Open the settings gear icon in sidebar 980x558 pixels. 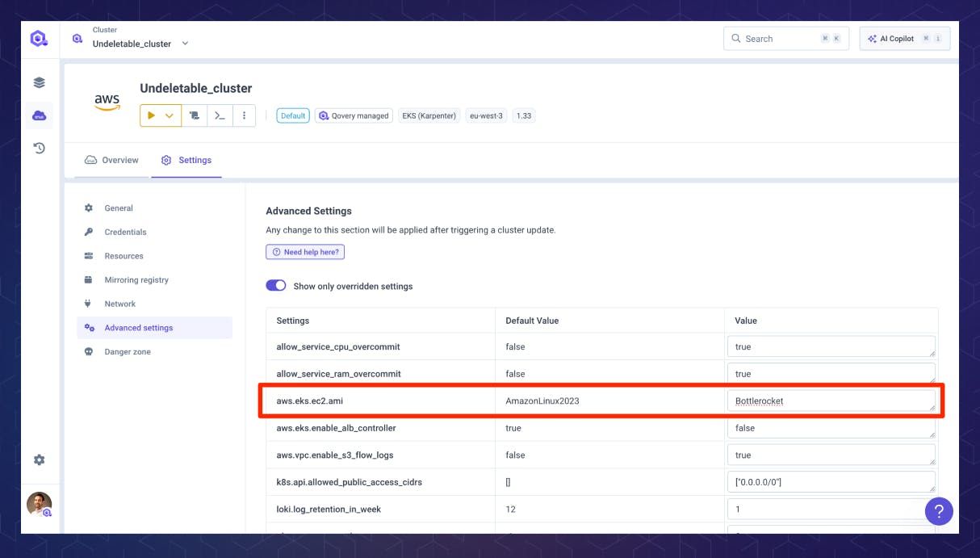click(39, 459)
